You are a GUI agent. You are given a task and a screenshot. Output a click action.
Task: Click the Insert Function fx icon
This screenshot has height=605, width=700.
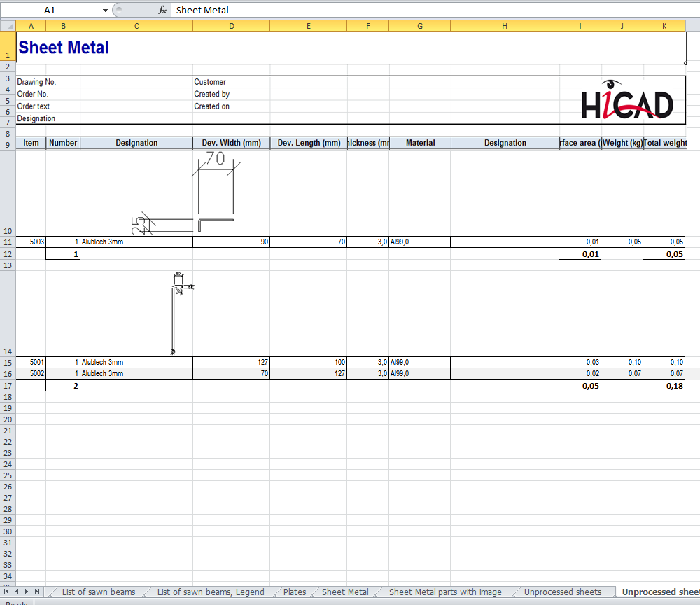pos(162,10)
